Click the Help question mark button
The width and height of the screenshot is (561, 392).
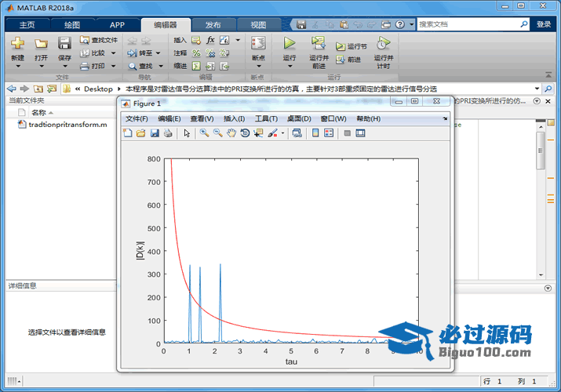[x=400, y=24]
